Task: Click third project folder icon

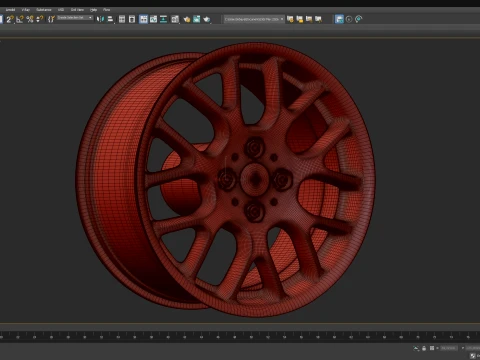Action: (x=309, y=19)
